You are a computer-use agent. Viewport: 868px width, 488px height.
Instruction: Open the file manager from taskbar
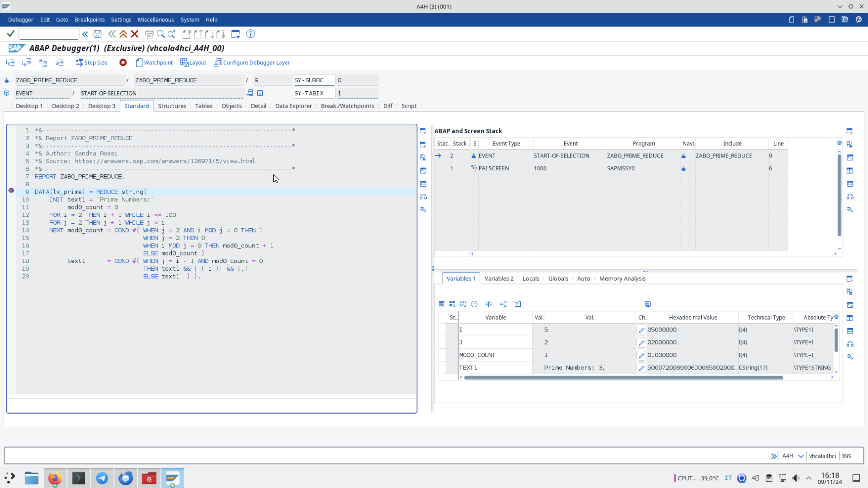pyautogui.click(x=32, y=478)
